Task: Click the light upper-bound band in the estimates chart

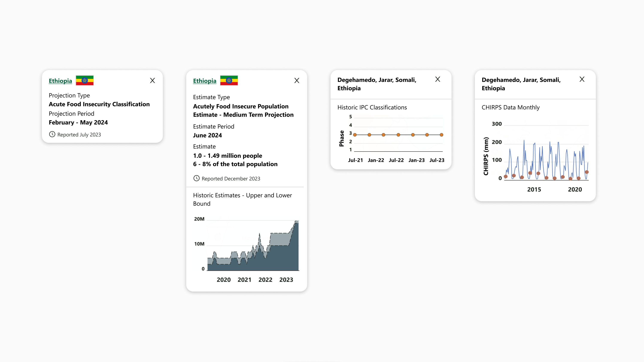Action: point(279,239)
